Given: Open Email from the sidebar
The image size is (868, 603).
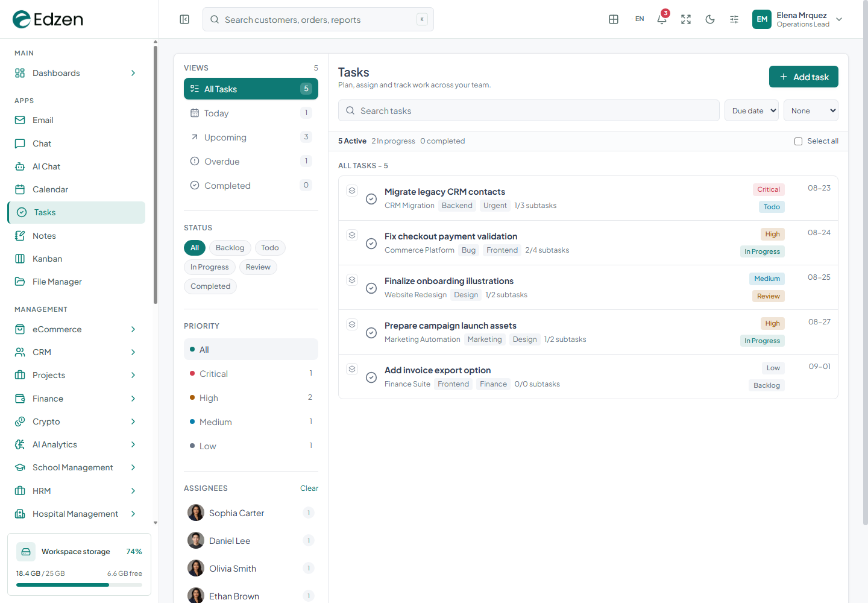Looking at the screenshot, I should [x=76, y=120].
